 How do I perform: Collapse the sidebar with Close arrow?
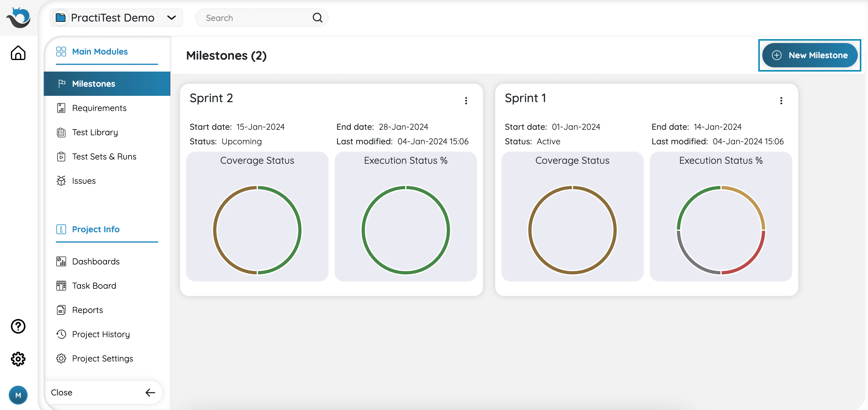(150, 392)
